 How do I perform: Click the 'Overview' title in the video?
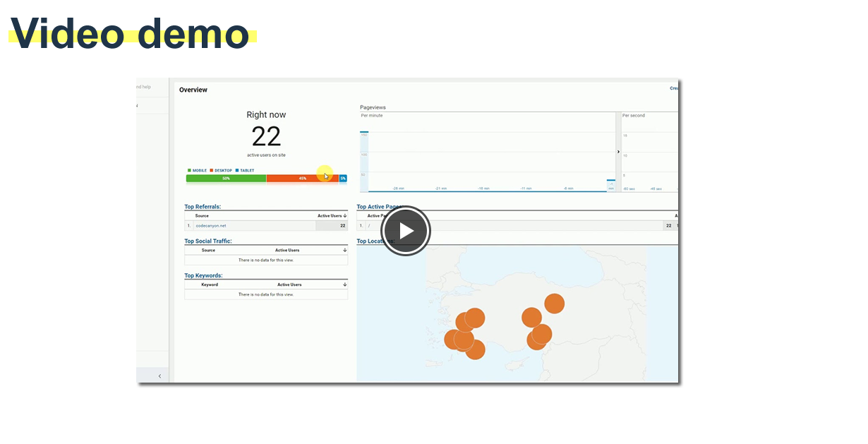pos(193,90)
